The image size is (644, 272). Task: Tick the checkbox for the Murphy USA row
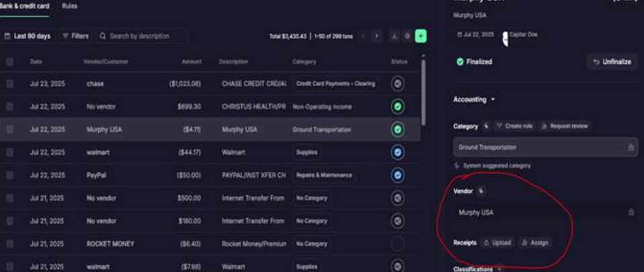pos(10,130)
